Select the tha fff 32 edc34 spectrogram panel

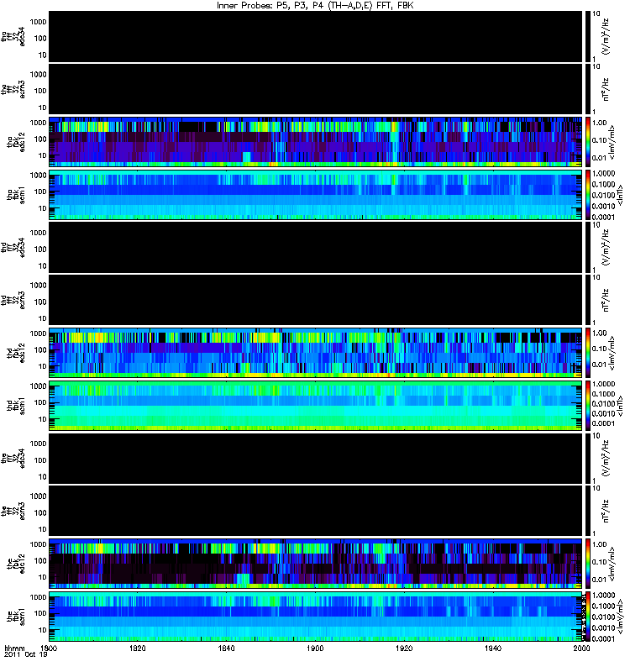[x=316, y=37]
